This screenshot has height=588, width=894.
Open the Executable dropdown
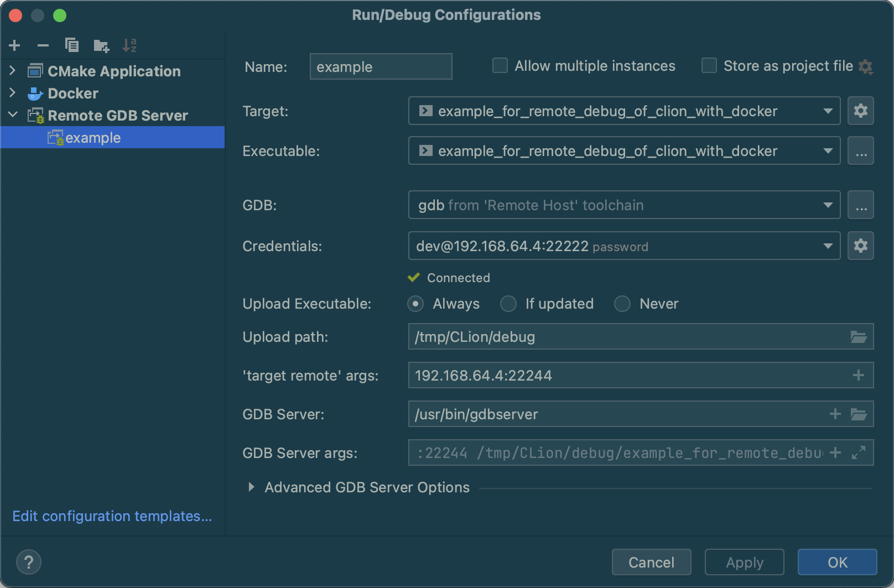tap(625, 150)
